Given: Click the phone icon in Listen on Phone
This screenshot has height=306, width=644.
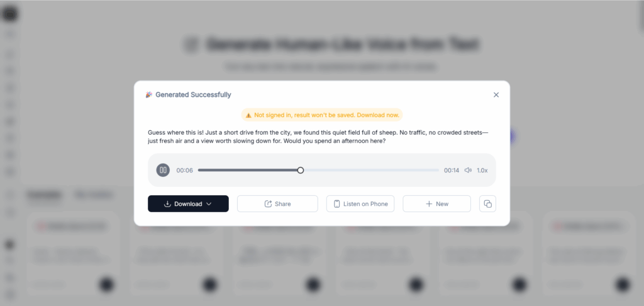Looking at the screenshot, I should 337,204.
